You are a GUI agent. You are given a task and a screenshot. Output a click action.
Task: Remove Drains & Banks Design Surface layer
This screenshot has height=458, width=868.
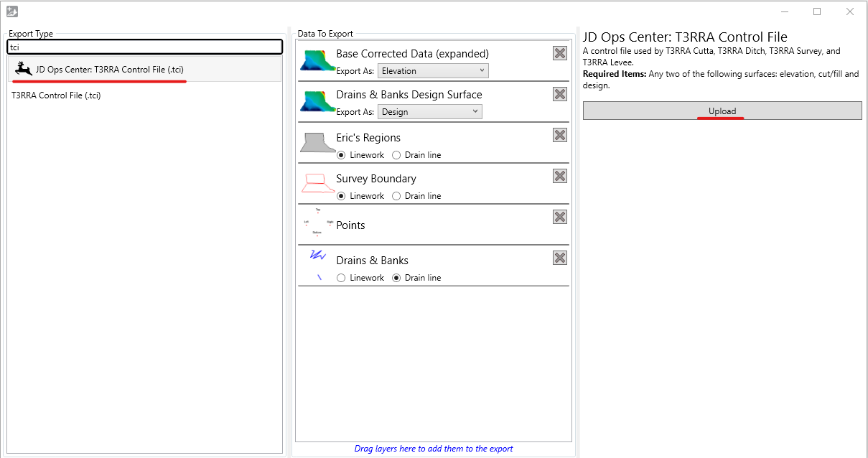click(x=560, y=94)
